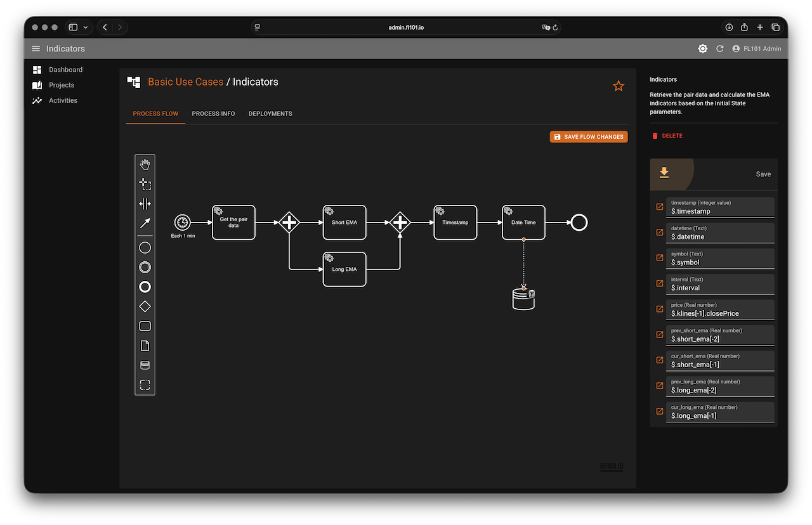Screen dimensions: 812x525
Task: Choose the space tool in palette
Action: point(145,204)
